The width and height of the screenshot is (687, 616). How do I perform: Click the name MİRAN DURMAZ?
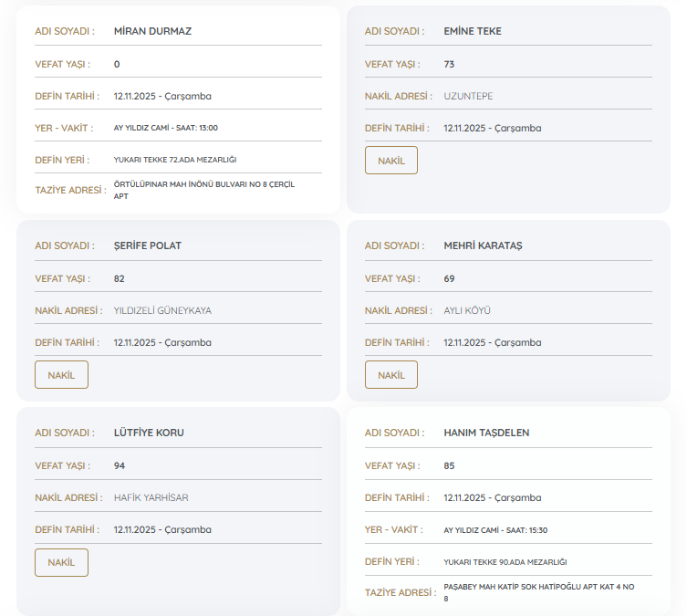[x=152, y=31]
